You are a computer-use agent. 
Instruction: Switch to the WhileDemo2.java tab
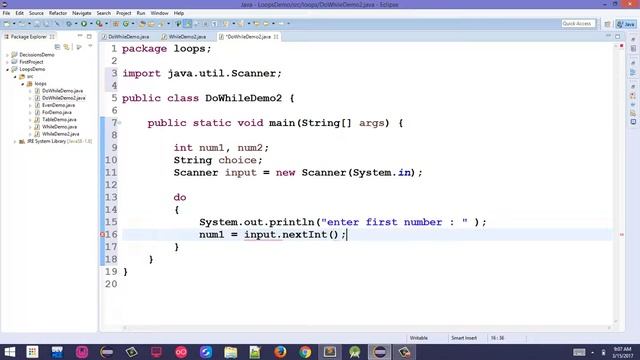[x=184, y=37]
